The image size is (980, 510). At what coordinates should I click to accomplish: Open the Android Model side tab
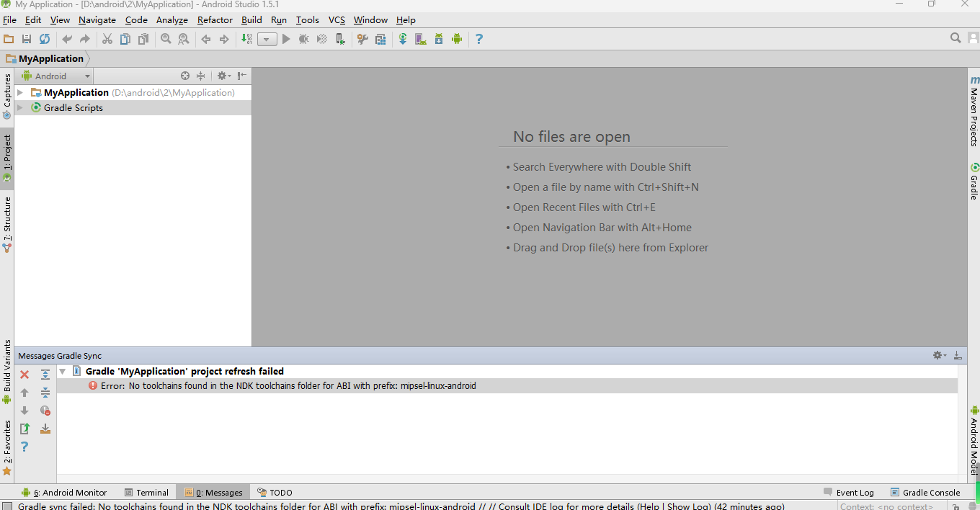point(974,441)
